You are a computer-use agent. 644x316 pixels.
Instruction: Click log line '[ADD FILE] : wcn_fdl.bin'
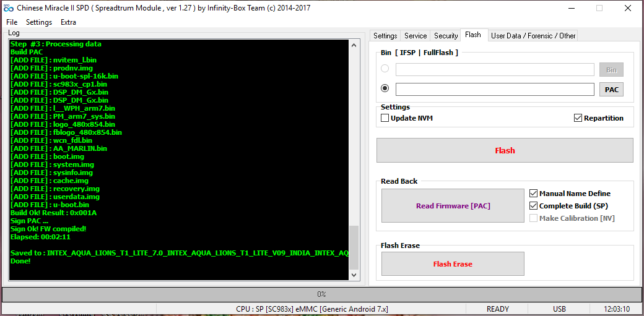pyautogui.click(x=51, y=140)
